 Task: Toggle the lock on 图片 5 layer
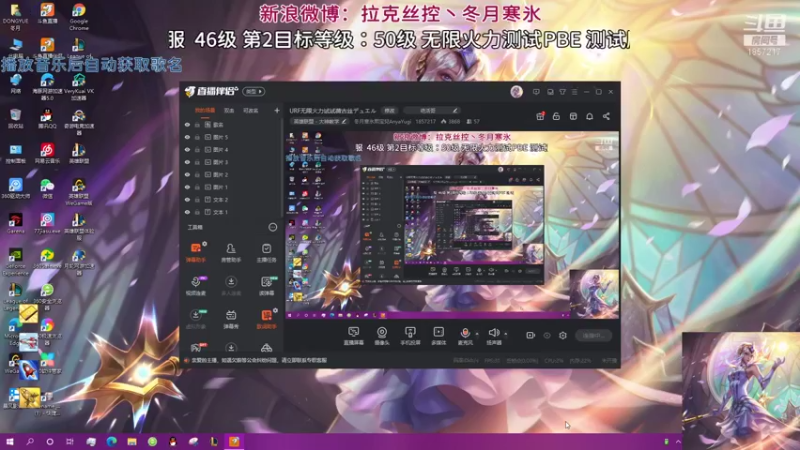pos(197,137)
